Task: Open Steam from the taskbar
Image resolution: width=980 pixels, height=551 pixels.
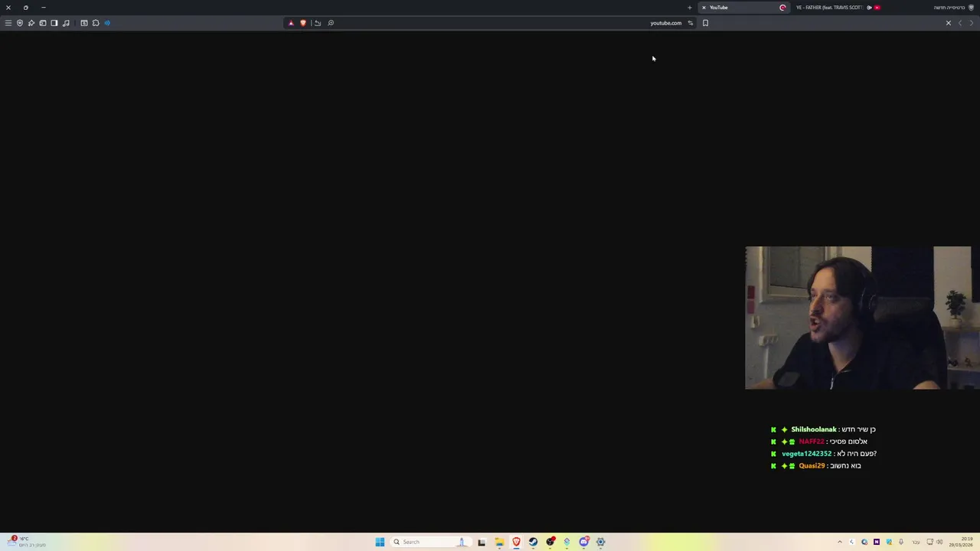Action: coord(533,542)
